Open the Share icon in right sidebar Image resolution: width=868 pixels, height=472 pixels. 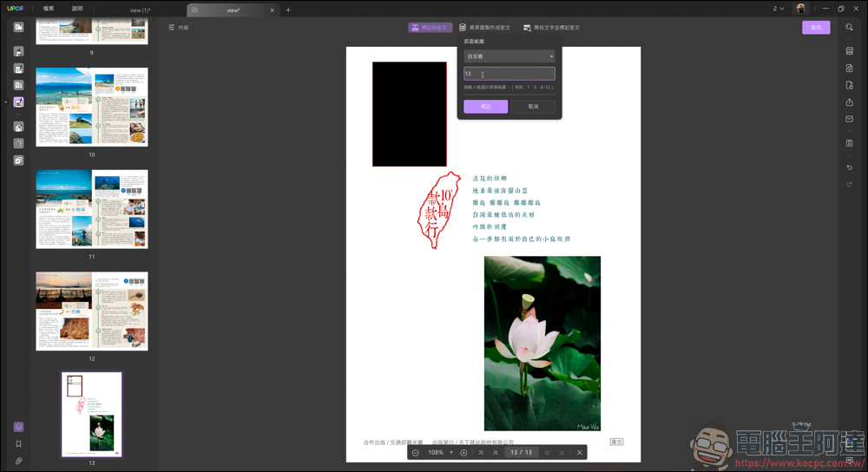(x=849, y=102)
